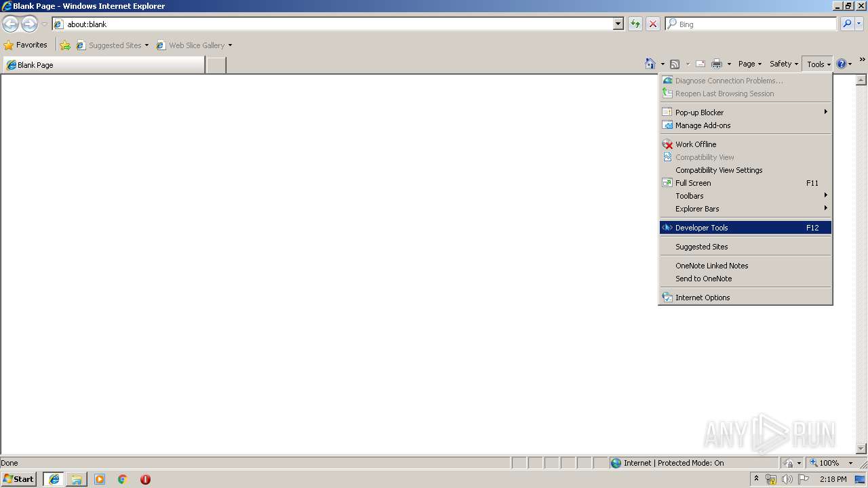Click the New Tab button
This screenshot has width=868, height=488.
[x=216, y=65]
